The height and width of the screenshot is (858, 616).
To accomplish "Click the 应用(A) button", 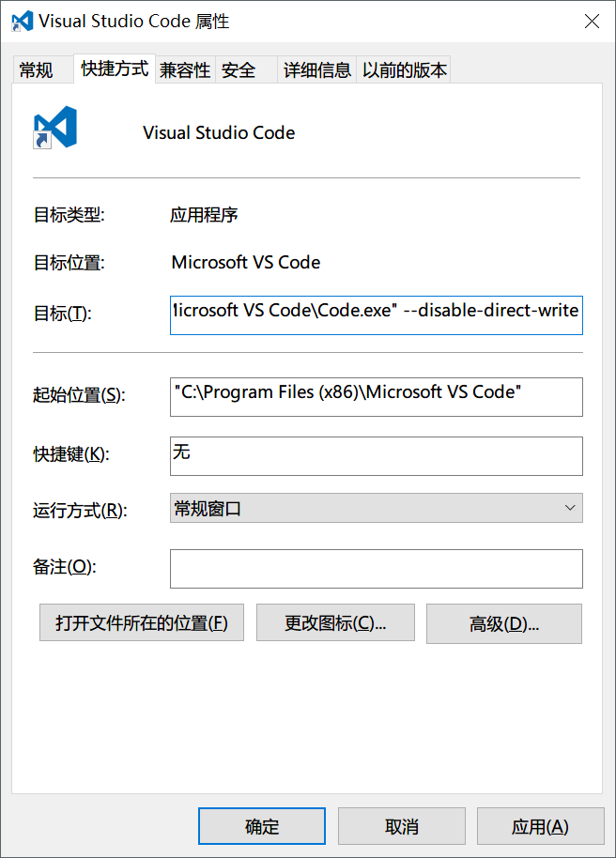I will coord(541,826).
